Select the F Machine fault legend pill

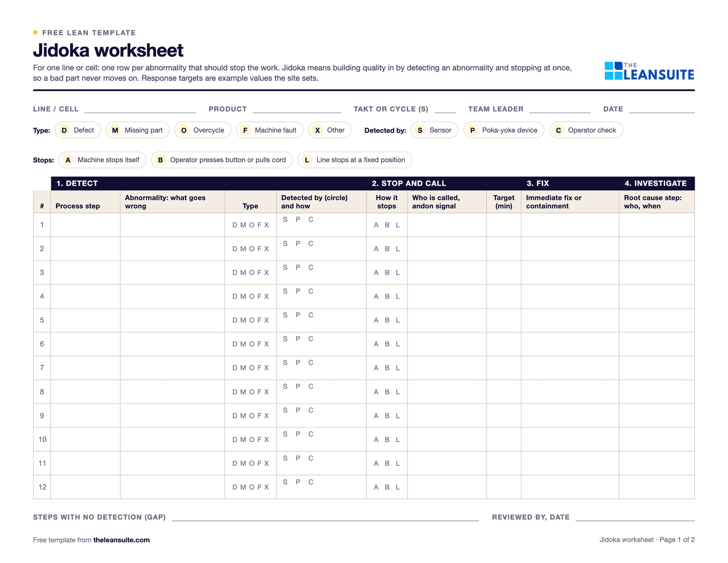point(270,130)
